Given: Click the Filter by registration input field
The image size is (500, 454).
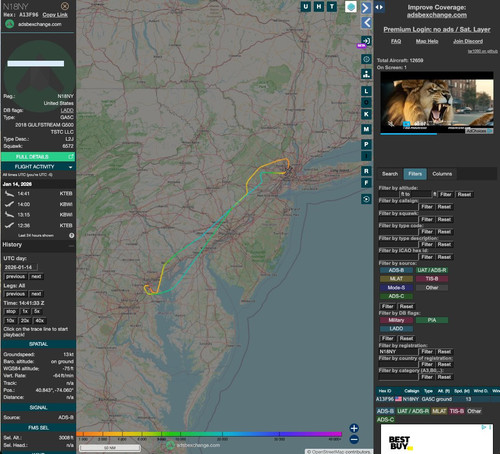Looking at the screenshot, I should 398,351.
